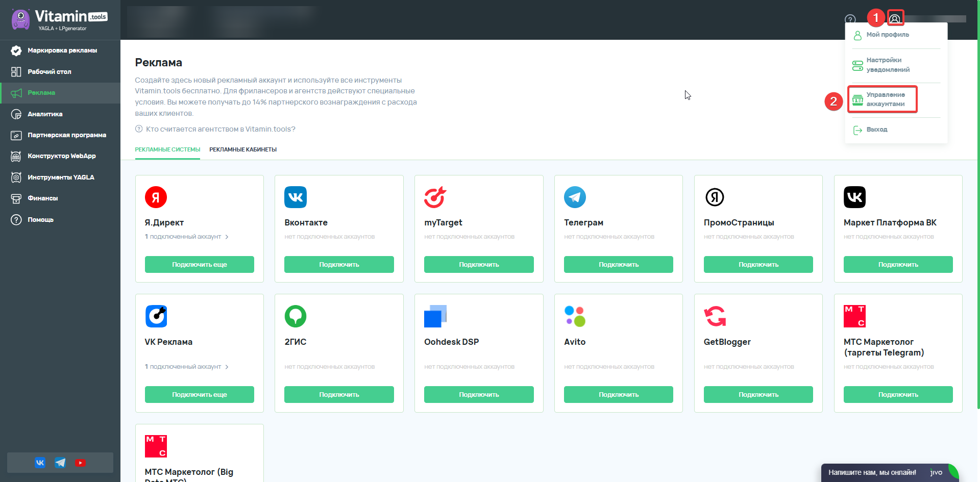Click Подключить for МТС Маркетолог (таргеты Telegram)
The width and height of the screenshot is (980, 482).
[898, 395]
